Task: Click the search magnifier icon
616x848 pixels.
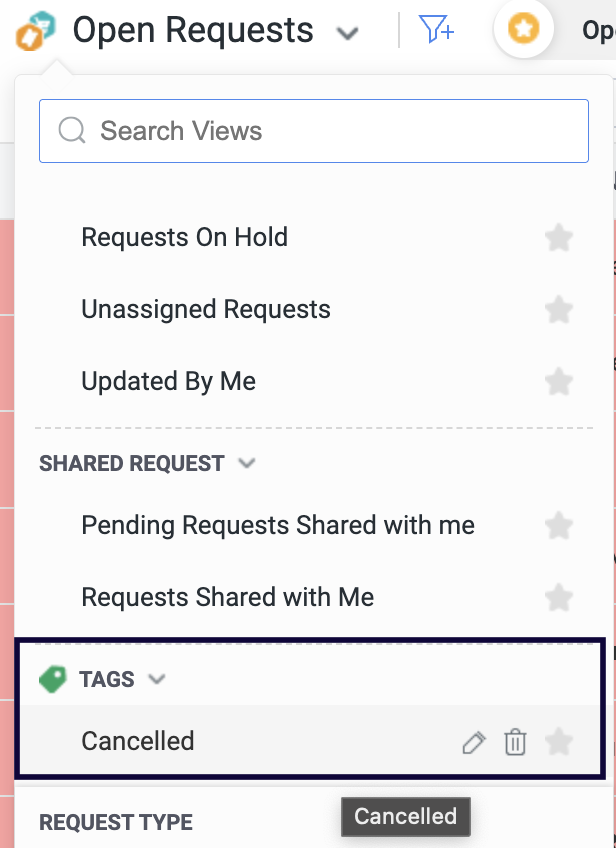Action: tap(72, 131)
